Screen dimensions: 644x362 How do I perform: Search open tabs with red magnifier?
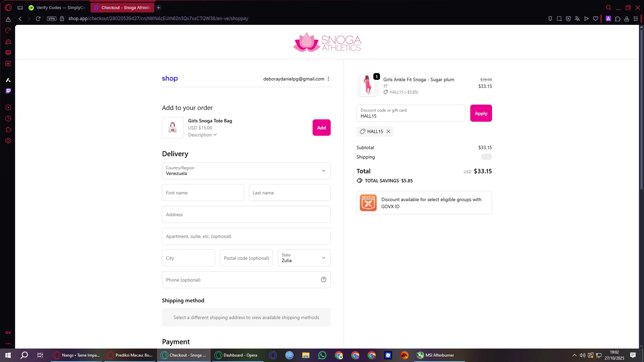point(608,8)
